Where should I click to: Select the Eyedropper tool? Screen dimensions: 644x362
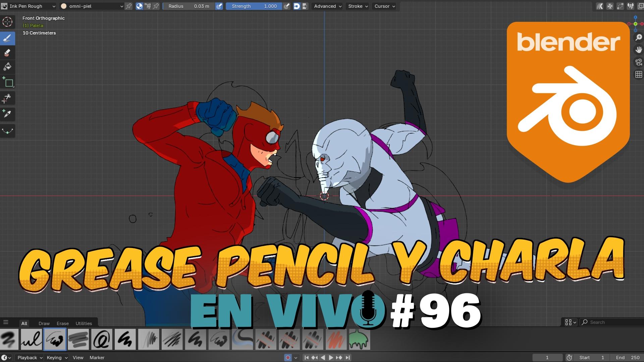[7, 114]
